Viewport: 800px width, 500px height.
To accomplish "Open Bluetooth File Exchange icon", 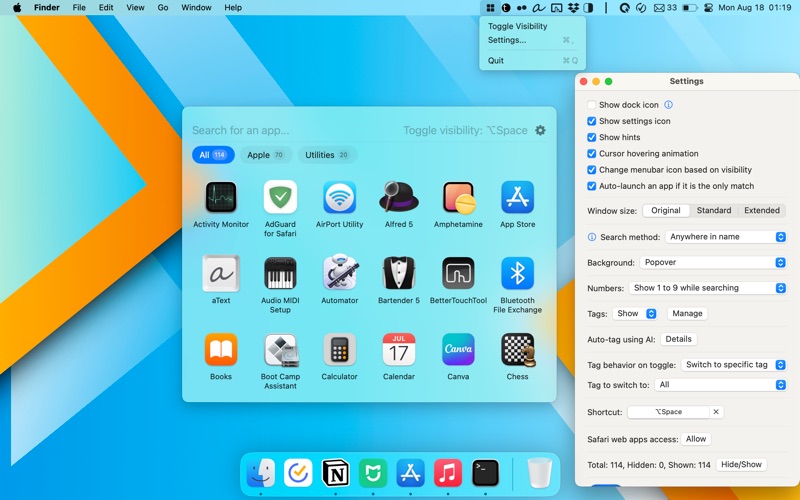I will pos(517,273).
